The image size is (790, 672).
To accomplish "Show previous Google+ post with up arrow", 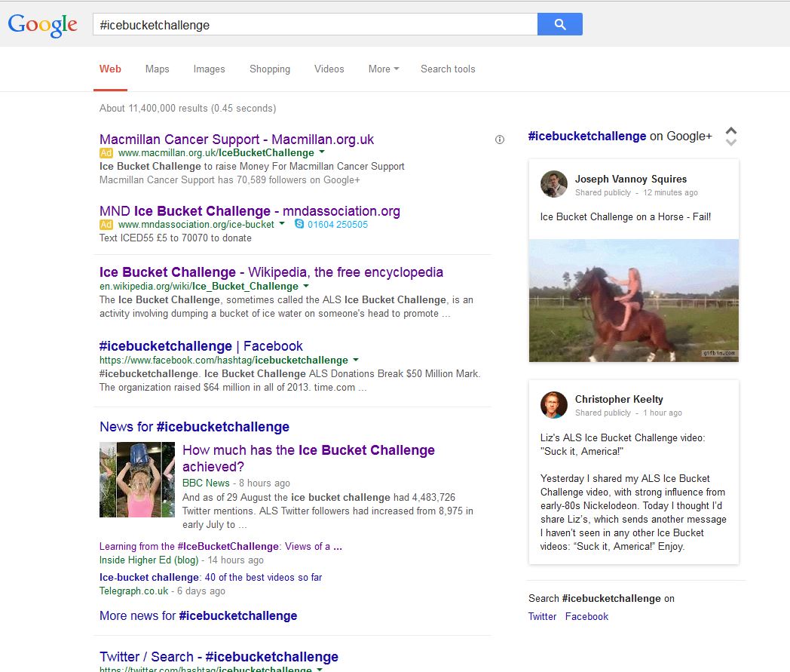I will click(731, 130).
